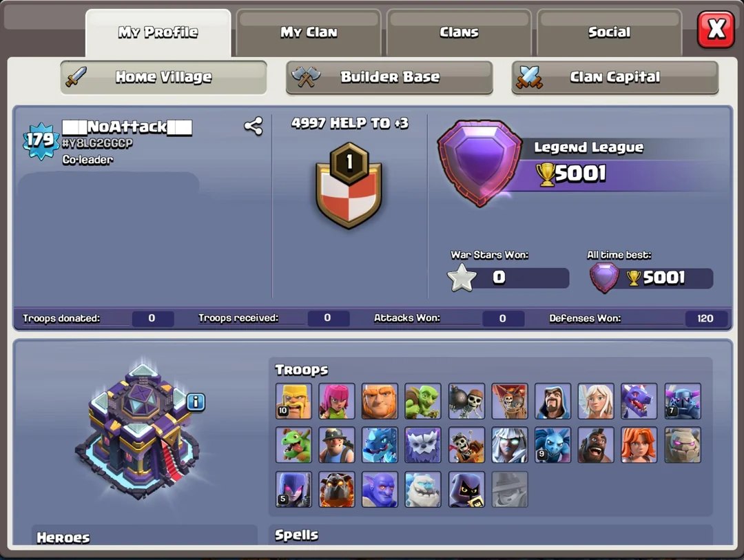744x560 pixels.
Task: Open Town Hall info button
Action: (x=196, y=402)
